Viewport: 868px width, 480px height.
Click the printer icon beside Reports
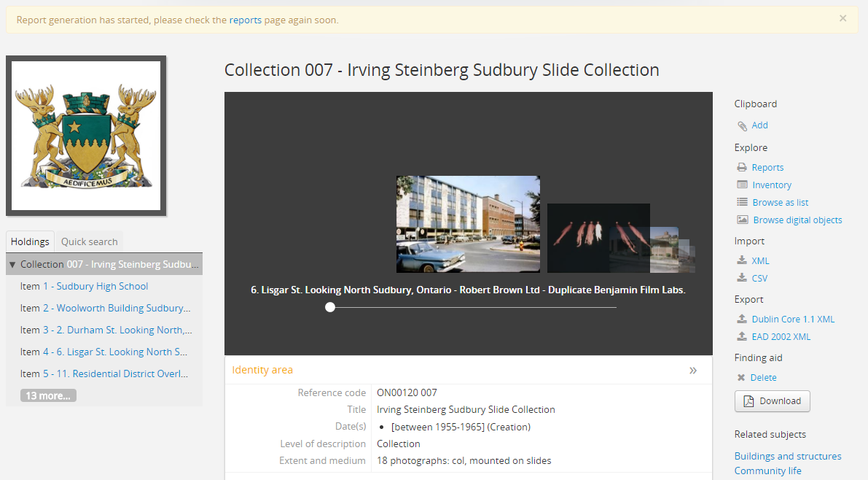tap(742, 168)
